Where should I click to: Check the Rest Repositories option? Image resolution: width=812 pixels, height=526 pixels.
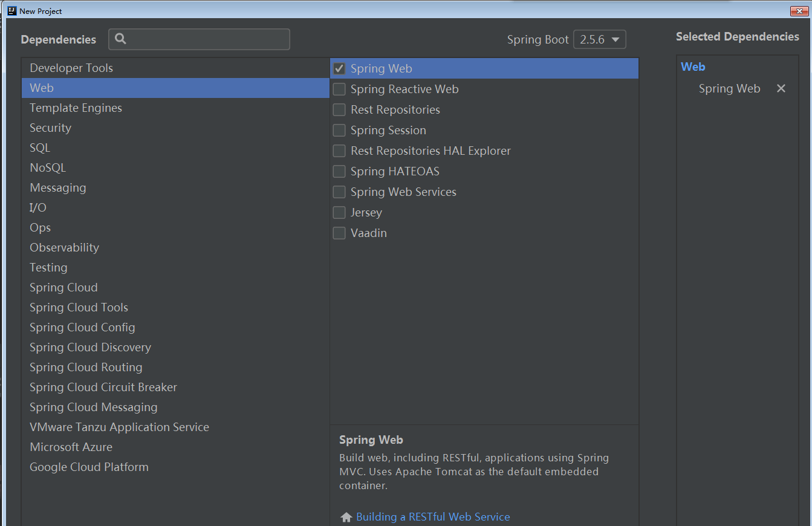[x=339, y=110]
